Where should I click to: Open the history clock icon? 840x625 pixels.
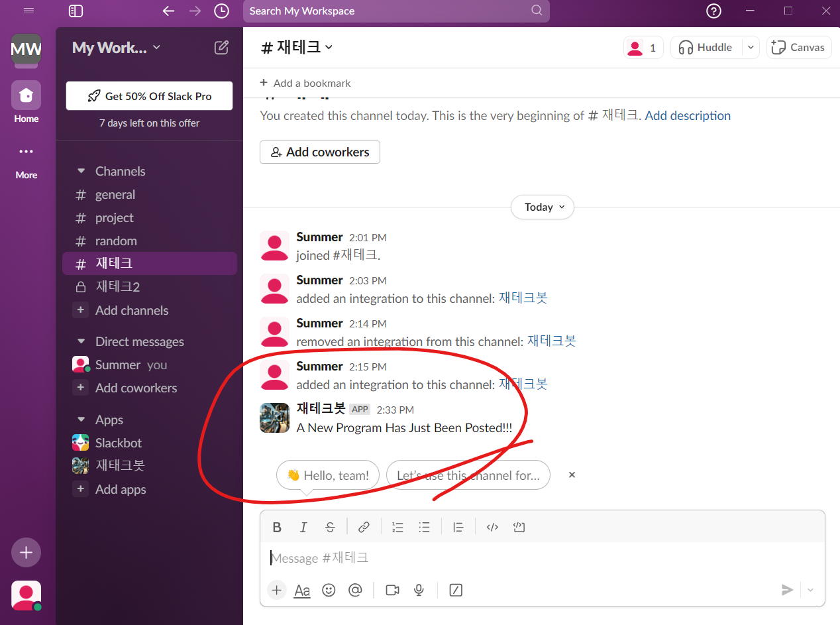pos(221,11)
